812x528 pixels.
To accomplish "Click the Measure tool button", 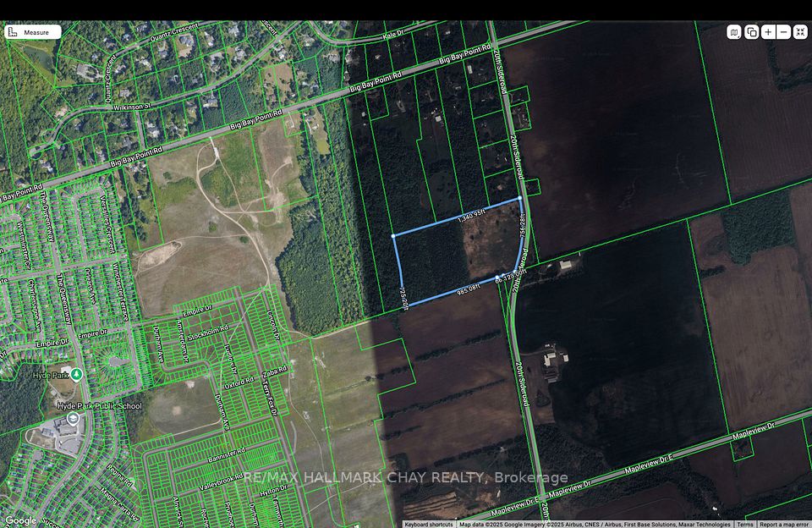I will [x=32, y=32].
